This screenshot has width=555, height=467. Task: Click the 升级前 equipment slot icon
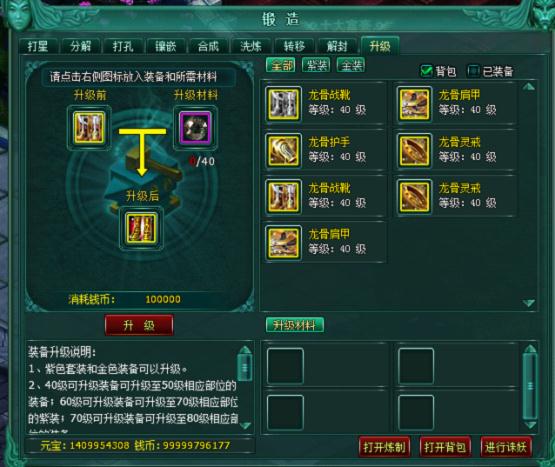pyautogui.click(x=89, y=127)
